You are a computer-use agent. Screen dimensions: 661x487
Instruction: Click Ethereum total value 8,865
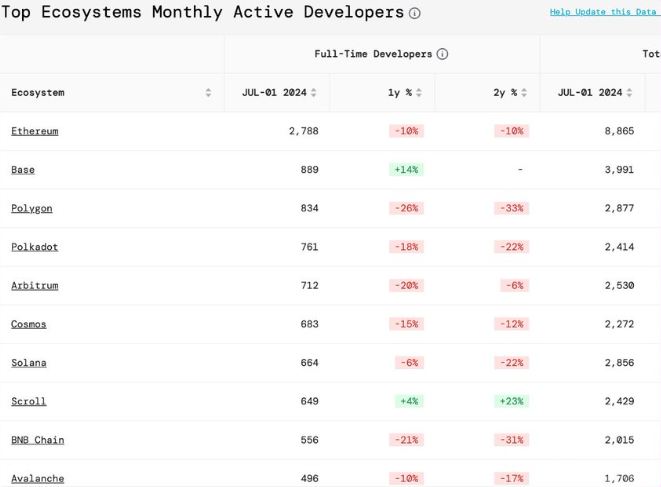click(619, 131)
